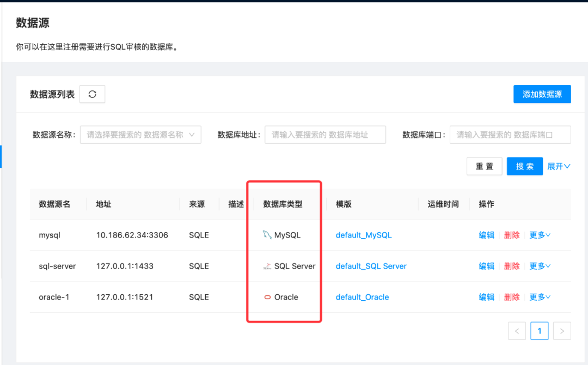Screen dimensions: 588x365
Task: Click the 添加数据源 button
Action: pyautogui.click(x=542, y=94)
